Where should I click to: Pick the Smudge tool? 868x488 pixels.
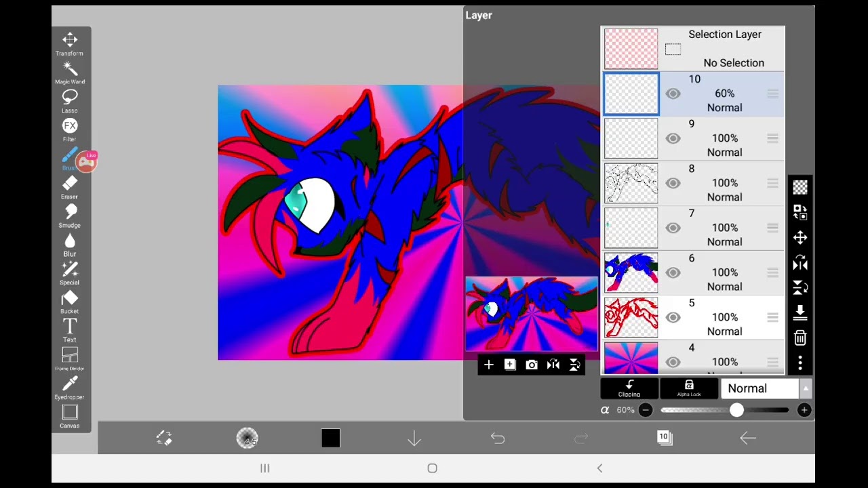(70, 216)
